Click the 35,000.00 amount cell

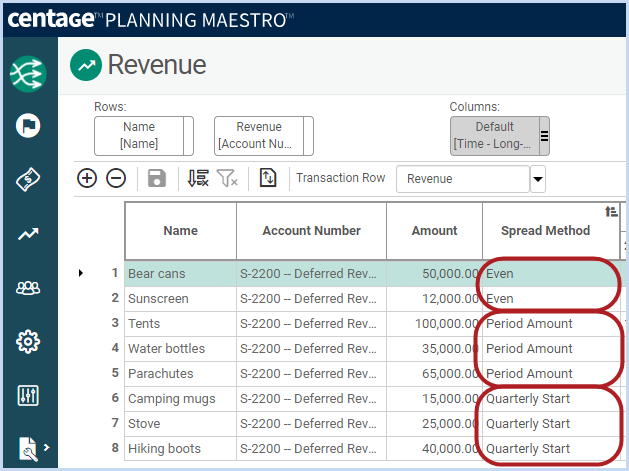[434, 349]
